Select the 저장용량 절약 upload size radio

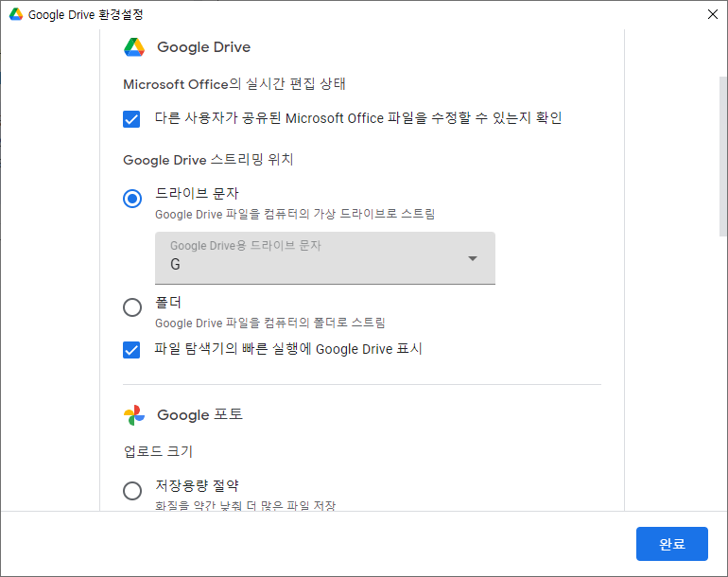click(132, 490)
